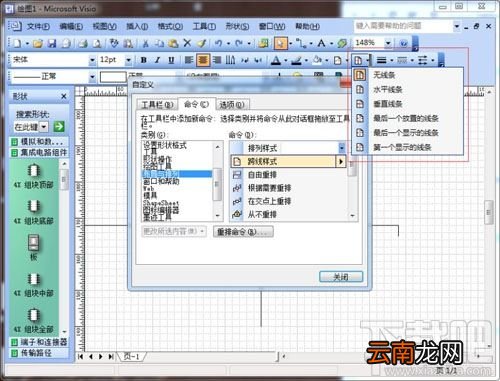Toggle align right text
Image resolution: width=500 pixels, height=381 pixels.
click(217, 60)
